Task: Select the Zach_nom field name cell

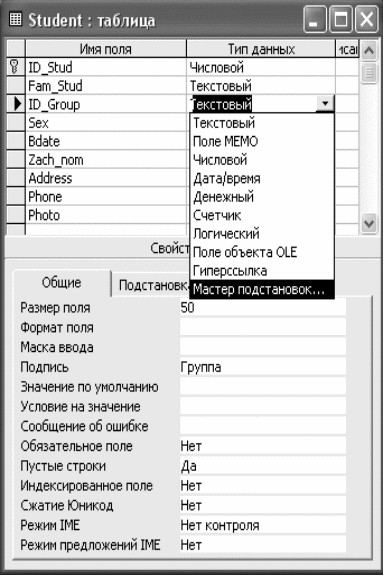Action: 106,160
